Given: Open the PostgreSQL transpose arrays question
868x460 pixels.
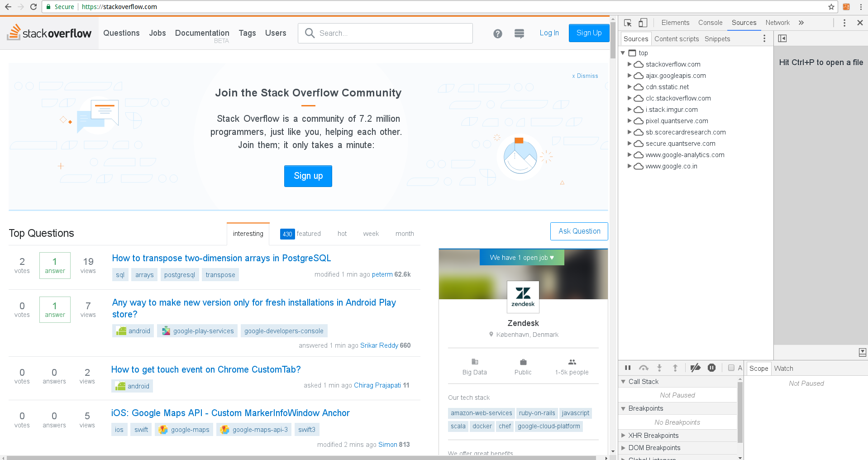Looking at the screenshot, I should coord(221,258).
